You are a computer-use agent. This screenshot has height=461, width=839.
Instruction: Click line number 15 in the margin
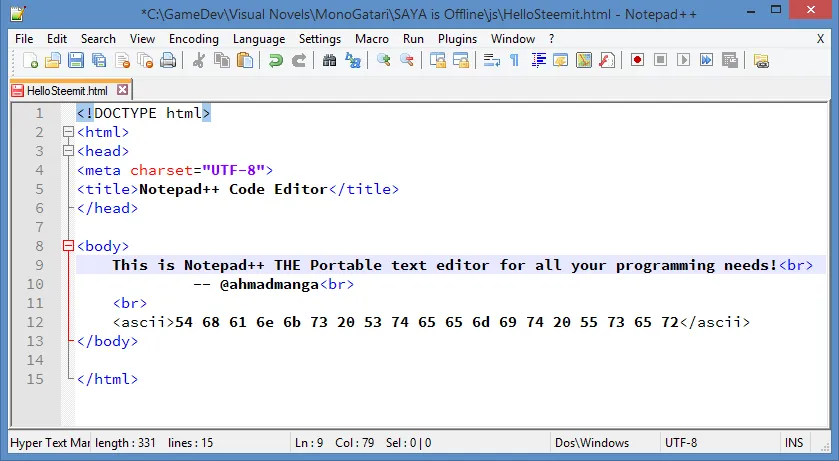[x=35, y=379]
